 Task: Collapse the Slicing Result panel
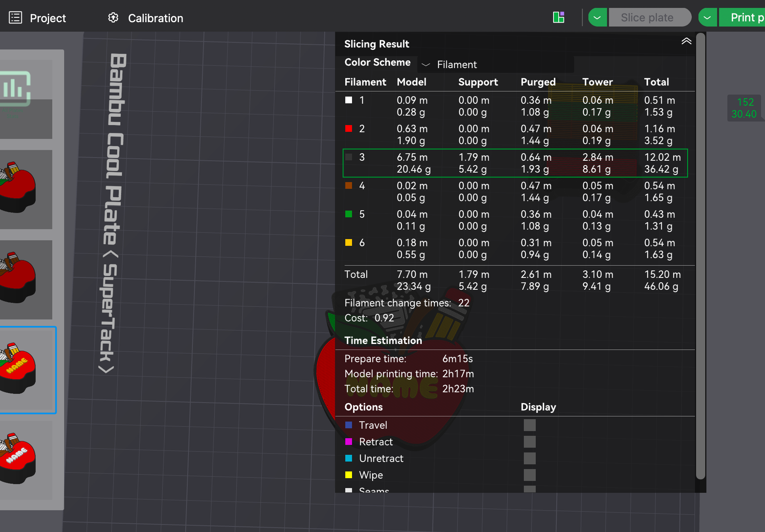[x=686, y=41]
